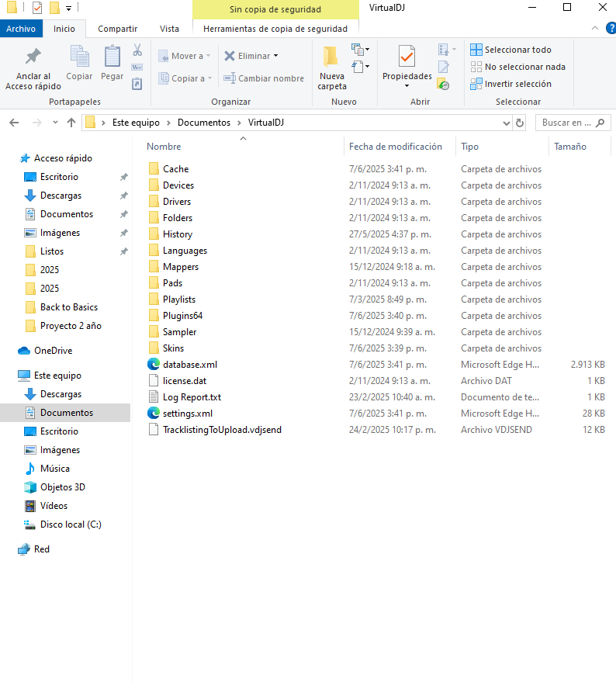
Task: Select the Disco local (C:) drive icon
Action: 30,524
